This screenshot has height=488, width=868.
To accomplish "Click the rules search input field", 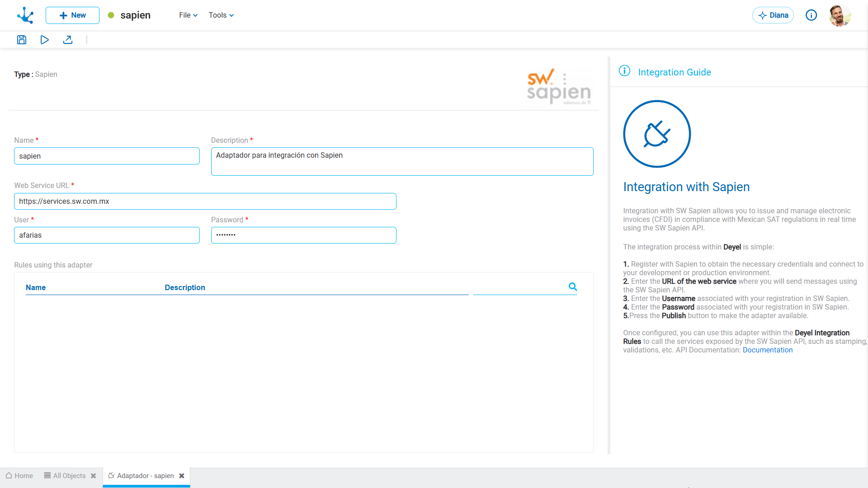I will (x=520, y=287).
